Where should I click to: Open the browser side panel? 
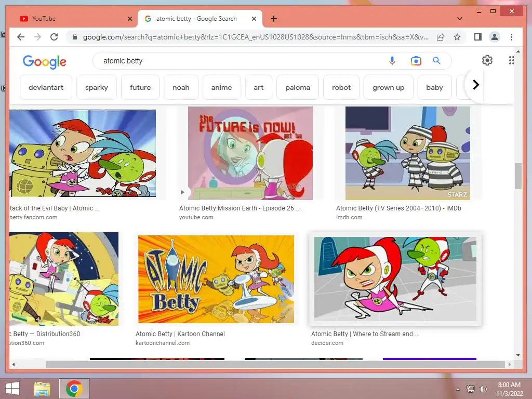478,37
